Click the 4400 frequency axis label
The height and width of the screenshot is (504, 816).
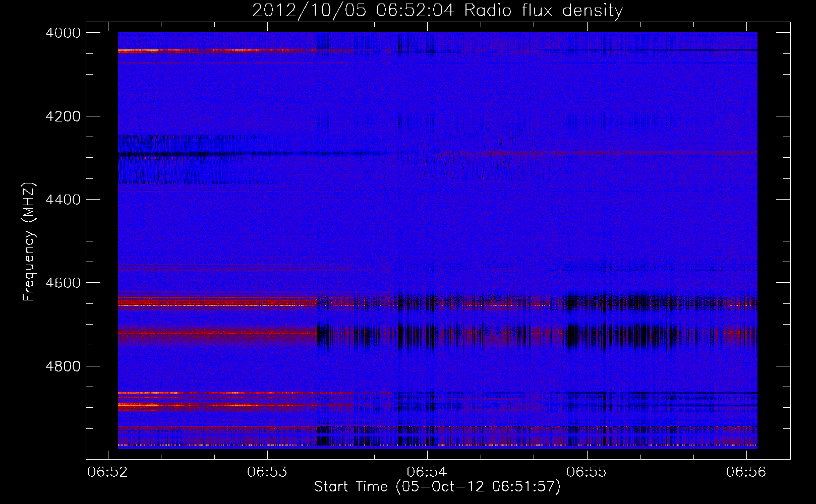63,200
